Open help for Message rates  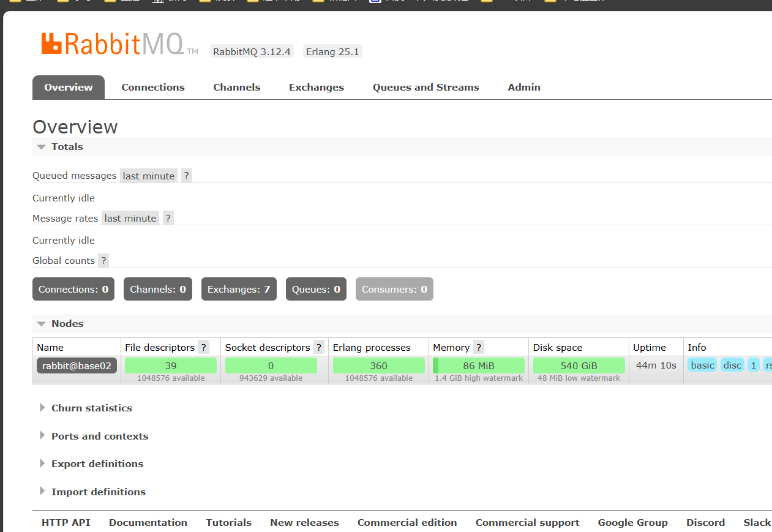pos(168,218)
